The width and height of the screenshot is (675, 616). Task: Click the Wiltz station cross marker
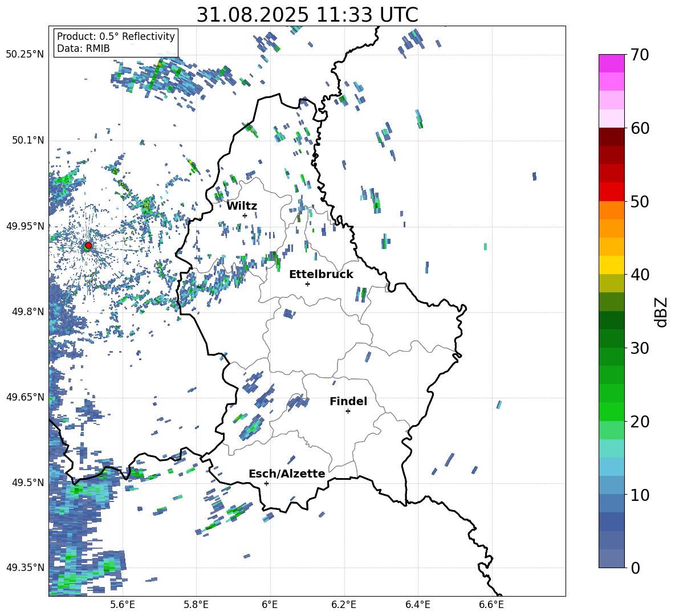245,215
